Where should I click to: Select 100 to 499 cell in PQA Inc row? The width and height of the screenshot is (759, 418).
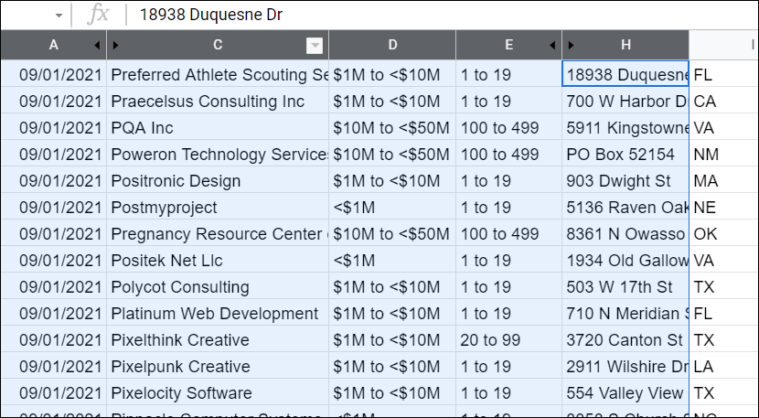point(509,127)
